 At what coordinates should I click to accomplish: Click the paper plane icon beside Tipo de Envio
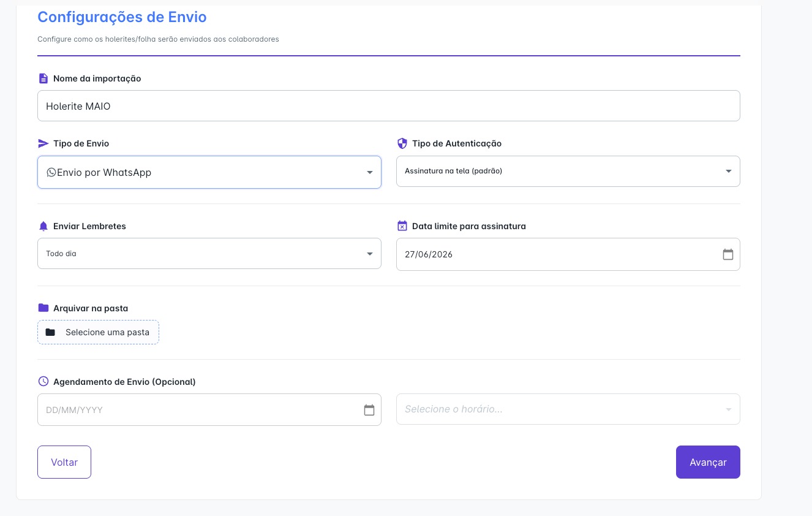click(43, 143)
